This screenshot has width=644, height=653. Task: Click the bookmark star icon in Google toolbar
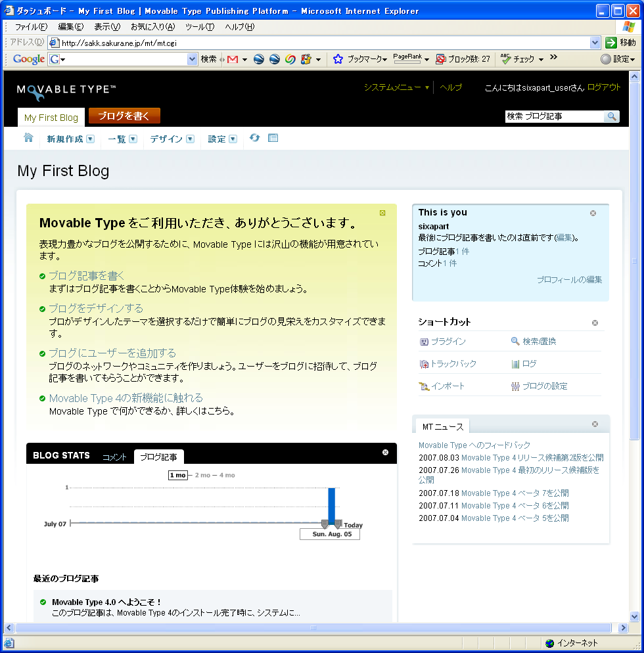click(338, 59)
